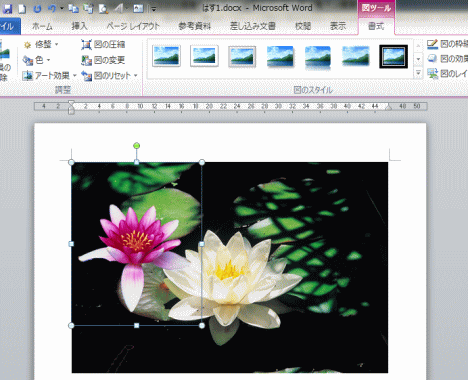Viewport: 468px width, 380px height.
Task: Click the 図の圧縮 compress pictures icon
Action: tap(86, 45)
